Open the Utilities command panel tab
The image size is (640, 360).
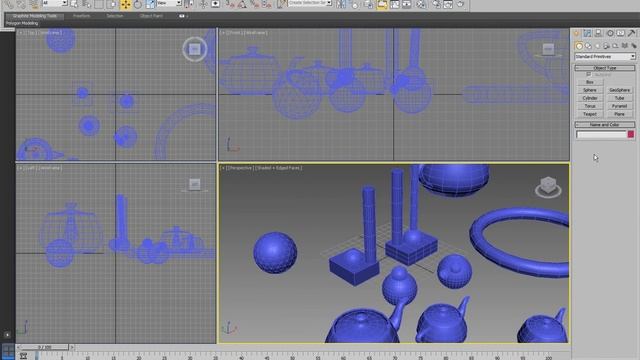pos(632,33)
